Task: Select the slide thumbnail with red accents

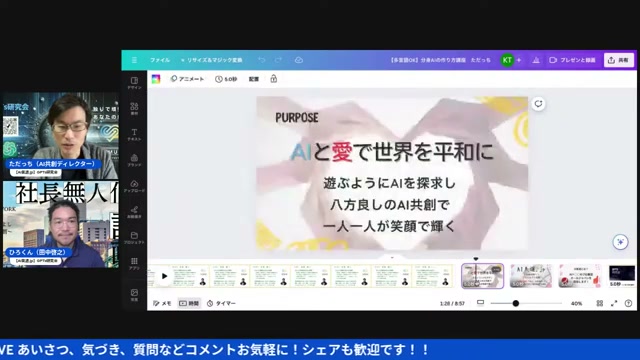Action: pyautogui.click(x=580, y=276)
